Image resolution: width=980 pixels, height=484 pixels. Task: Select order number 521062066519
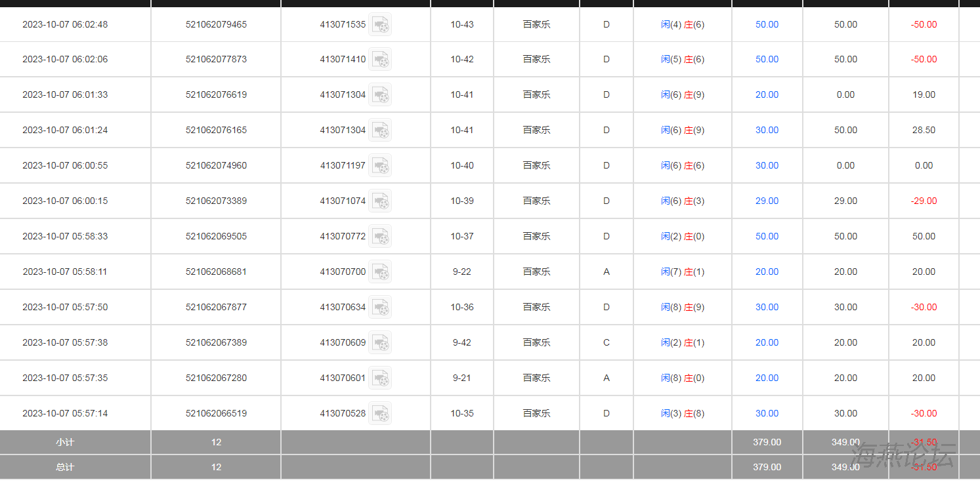tap(216, 413)
